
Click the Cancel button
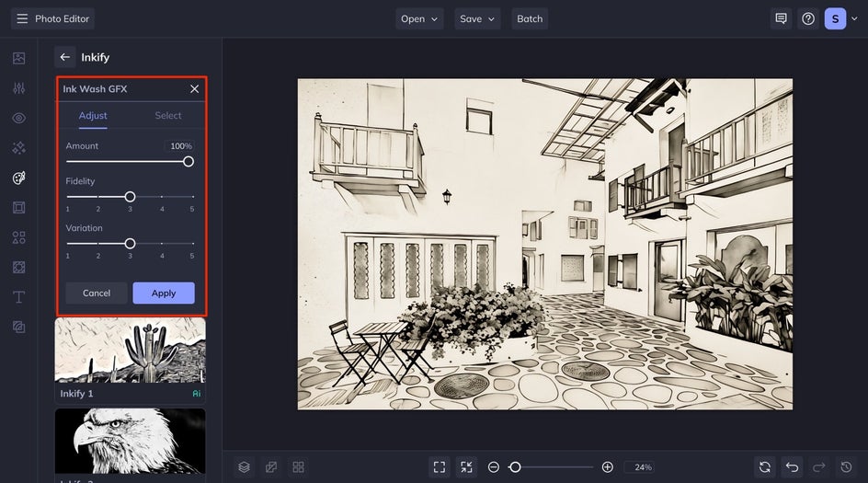[x=97, y=293]
